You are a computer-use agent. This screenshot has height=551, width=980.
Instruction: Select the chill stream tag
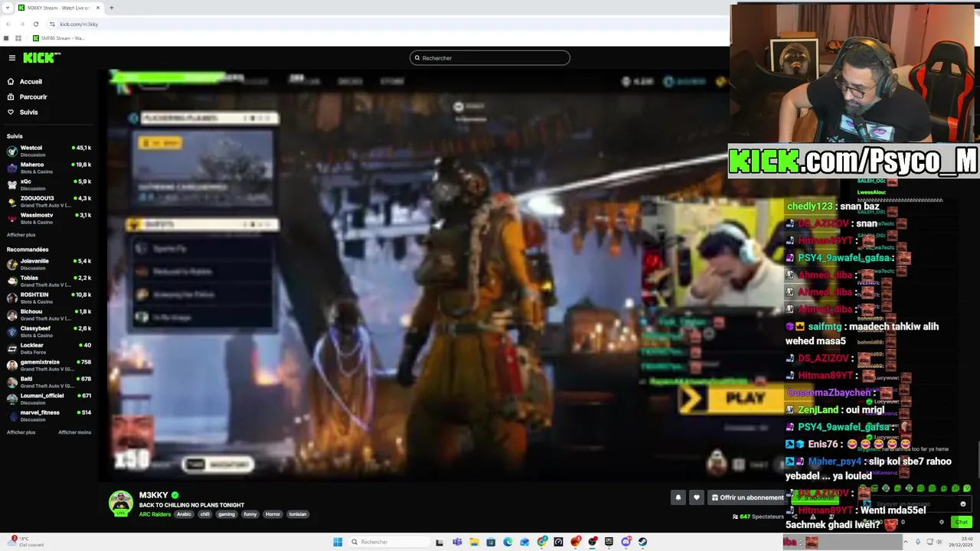click(204, 514)
